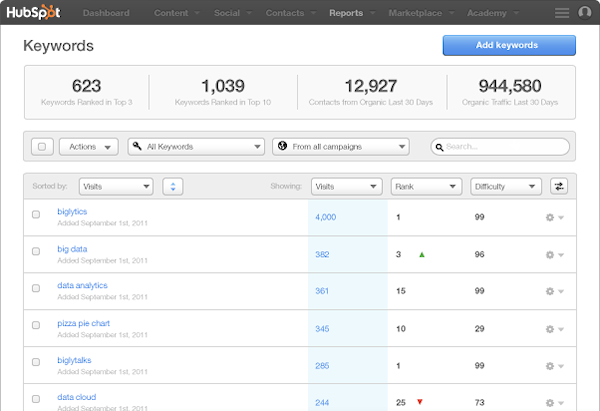The height and width of the screenshot is (411, 600).
Task: Check the pizza pie chart checkbox
Action: [x=36, y=325]
